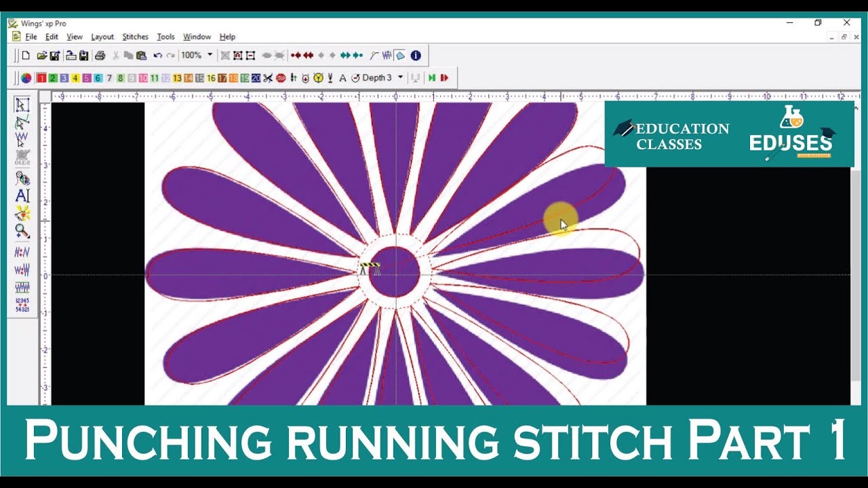Open the View menu
The height and width of the screenshot is (488, 868).
[75, 37]
